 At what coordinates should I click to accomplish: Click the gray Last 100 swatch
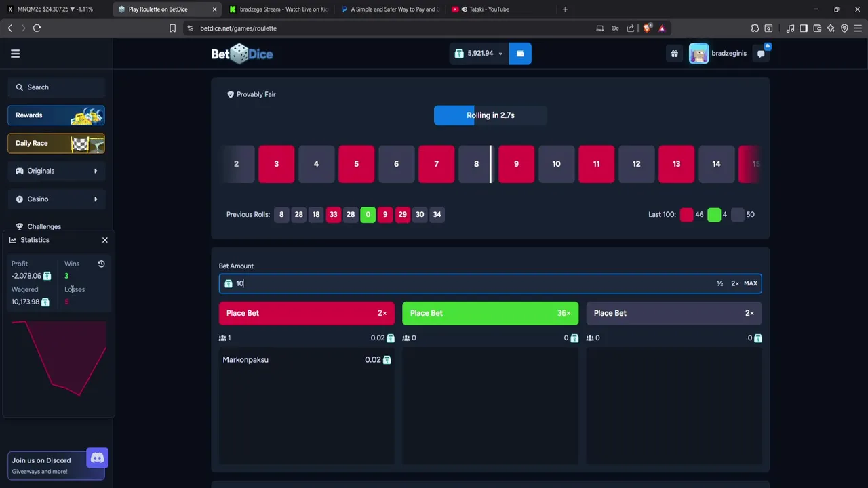[738, 215]
